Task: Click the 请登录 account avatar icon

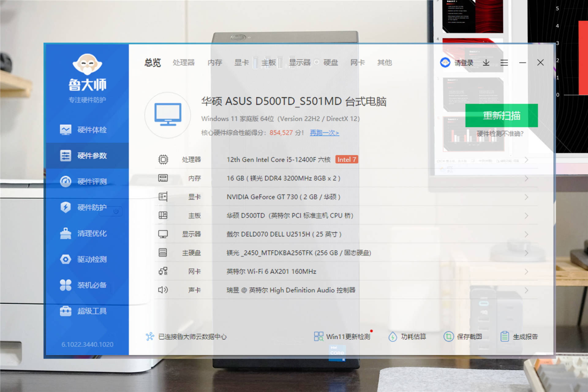Action: [445, 62]
